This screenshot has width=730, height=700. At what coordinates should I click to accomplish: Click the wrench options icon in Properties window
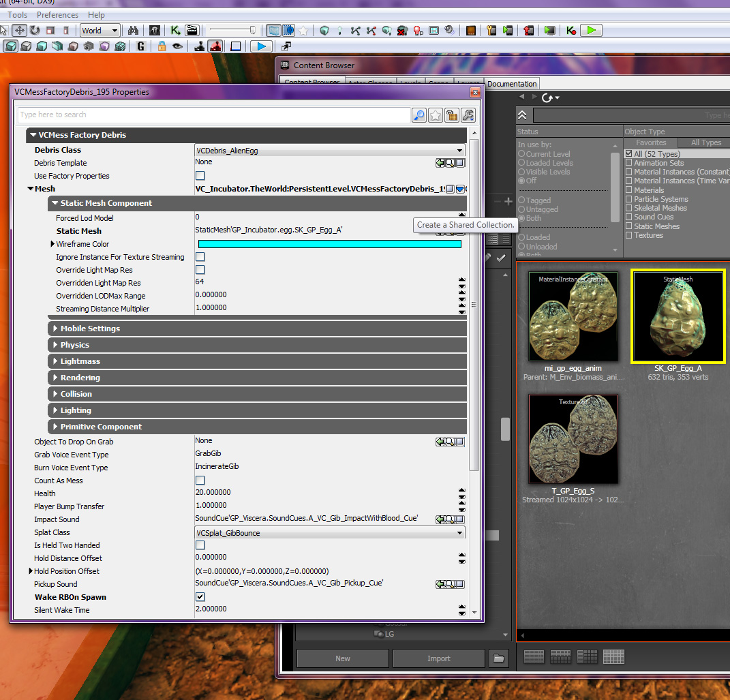468,115
